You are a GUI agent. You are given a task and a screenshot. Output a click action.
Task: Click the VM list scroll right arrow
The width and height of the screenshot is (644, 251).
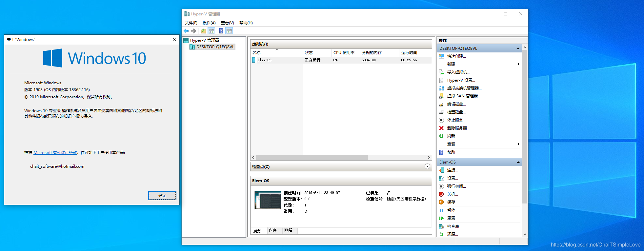tap(429, 158)
